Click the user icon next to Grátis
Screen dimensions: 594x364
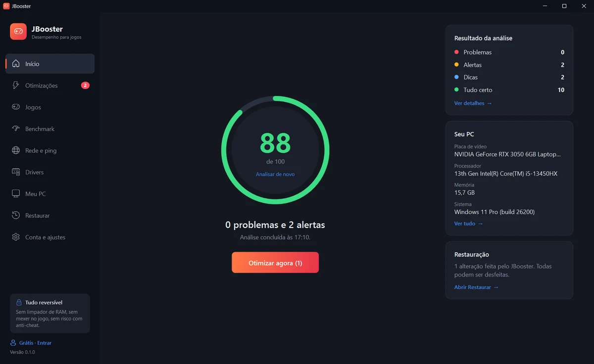tap(13, 343)
